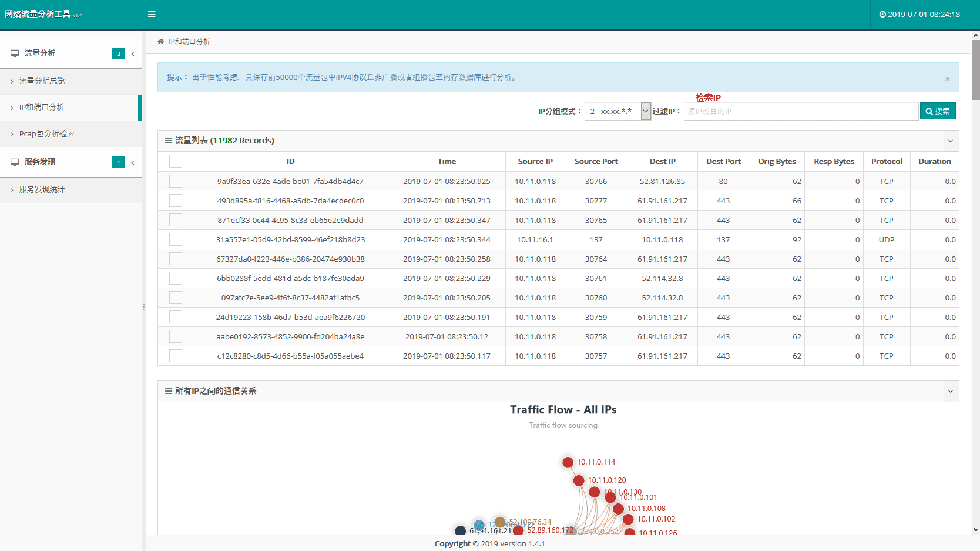Viewport: 980px width, 551px height.
Task: Click the red 10.11.0.114 node
Action: (568, 462)
